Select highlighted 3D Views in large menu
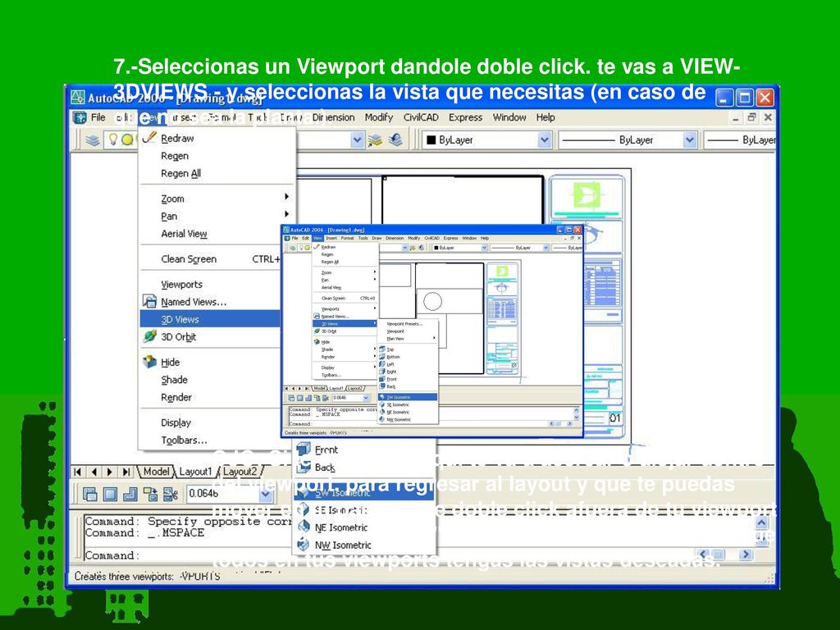840x630 pixels. [210, 319]
